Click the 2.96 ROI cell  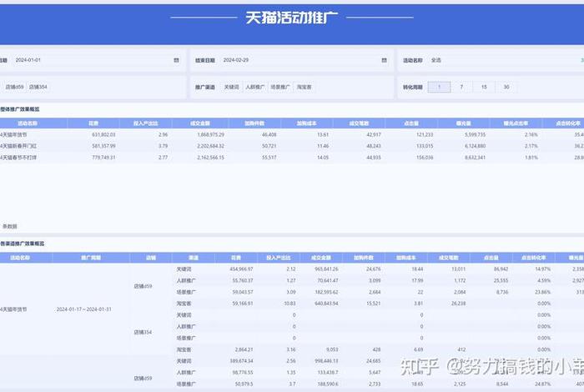pyautogui.click(x=163, y=134)
